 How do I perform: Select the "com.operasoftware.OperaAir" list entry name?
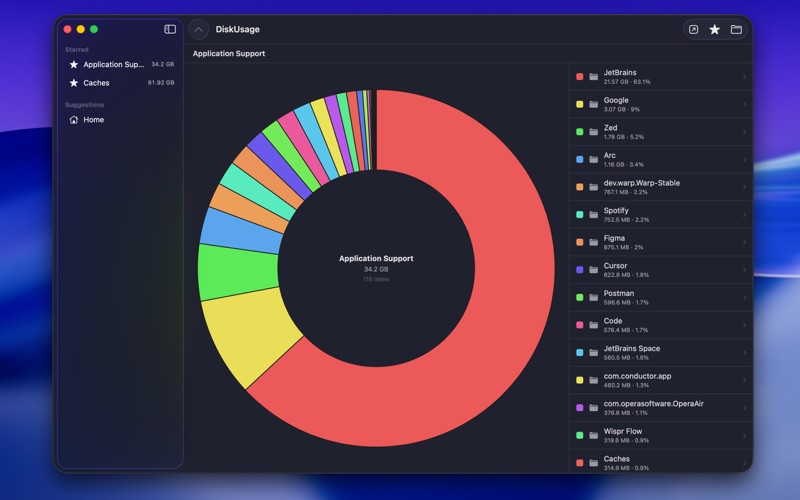(x=654, y=403)
